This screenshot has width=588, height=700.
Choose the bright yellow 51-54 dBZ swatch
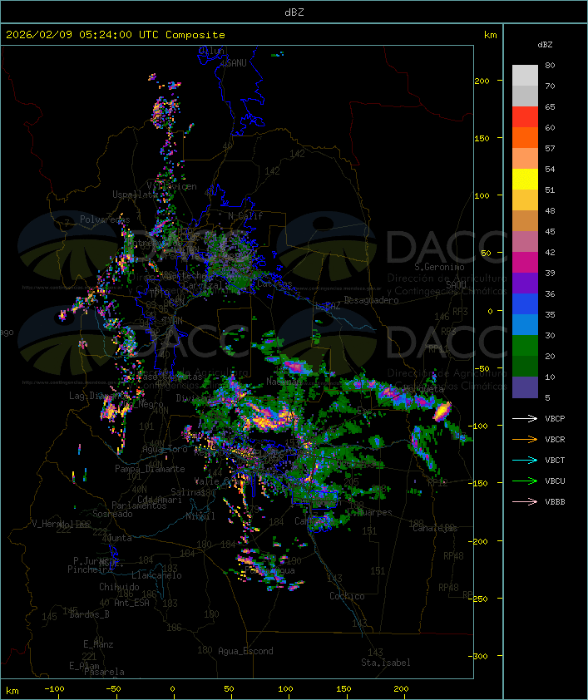point(525,180)
